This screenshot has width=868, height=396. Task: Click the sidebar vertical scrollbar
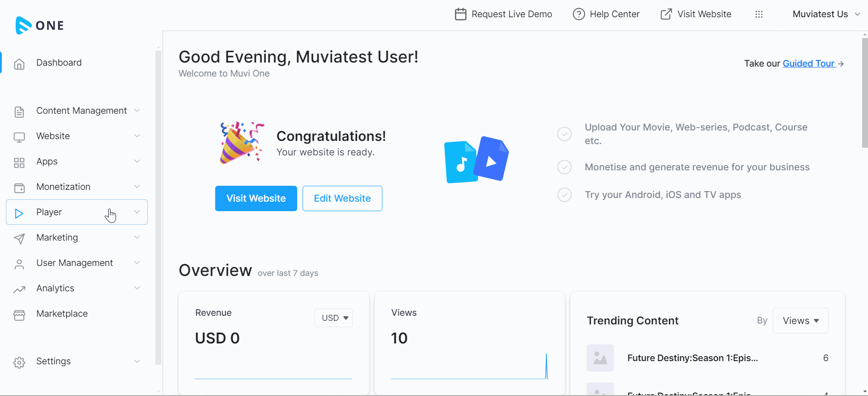(158, 208)
